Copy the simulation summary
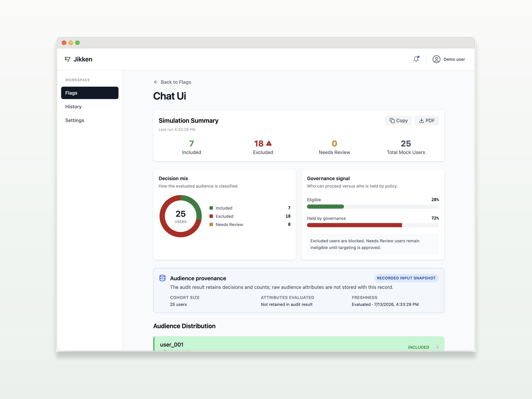The width and height of the screenshot is (532, 399). (398, 121)
